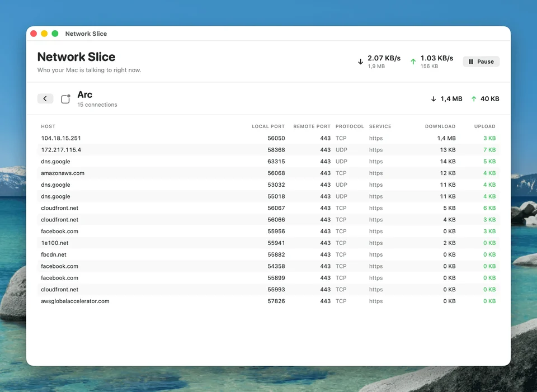
Task: Click the local port value 55882
Action: (x=276, y=254)
